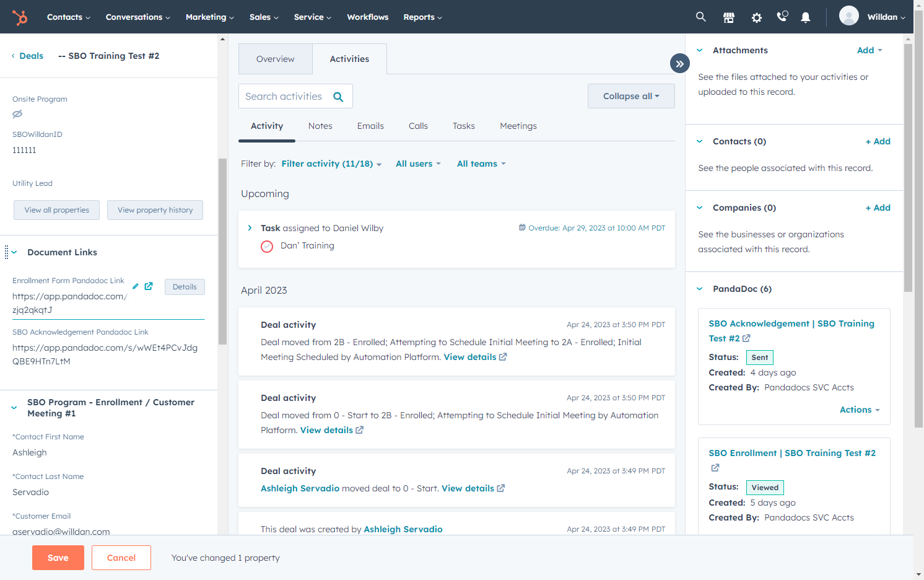Open the settings gear icon

[756, 17]
